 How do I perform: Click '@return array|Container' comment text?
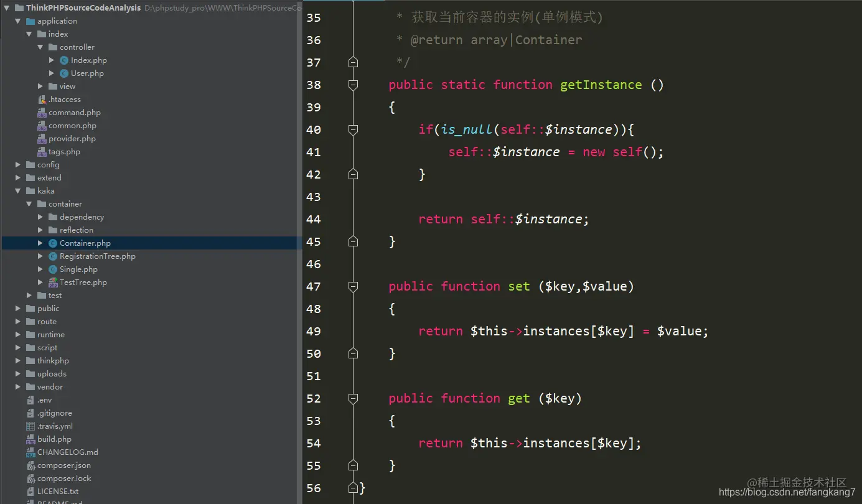496,40
